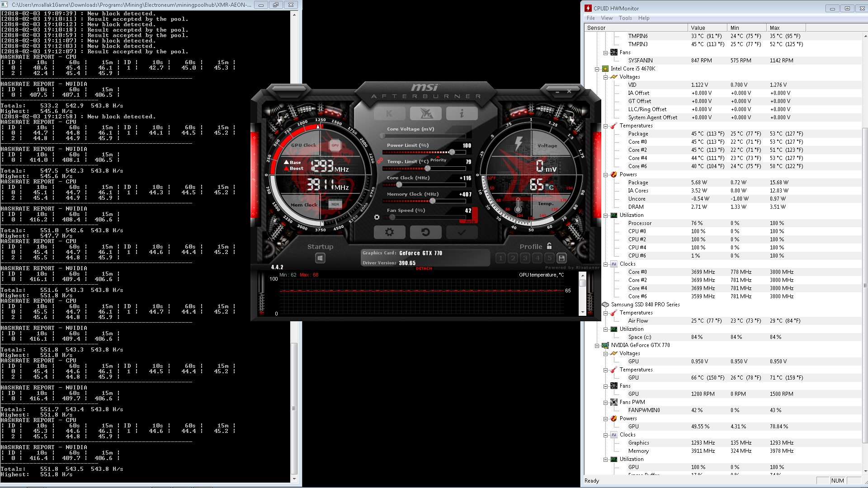The height and width of the screenshot is (488, 868).
Task: Toggle Afterburner Startup with Windows button
Action: (x=320, y=258)
